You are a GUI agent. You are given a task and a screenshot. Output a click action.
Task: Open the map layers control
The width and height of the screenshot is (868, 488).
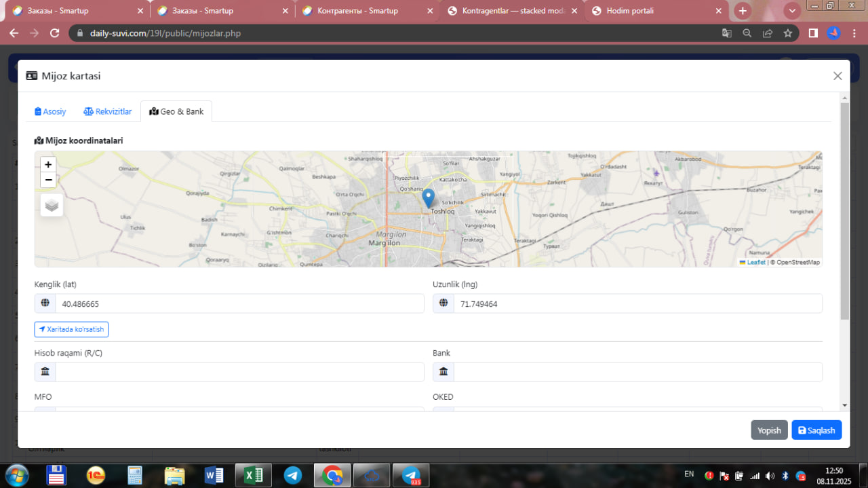pos(52,205)
